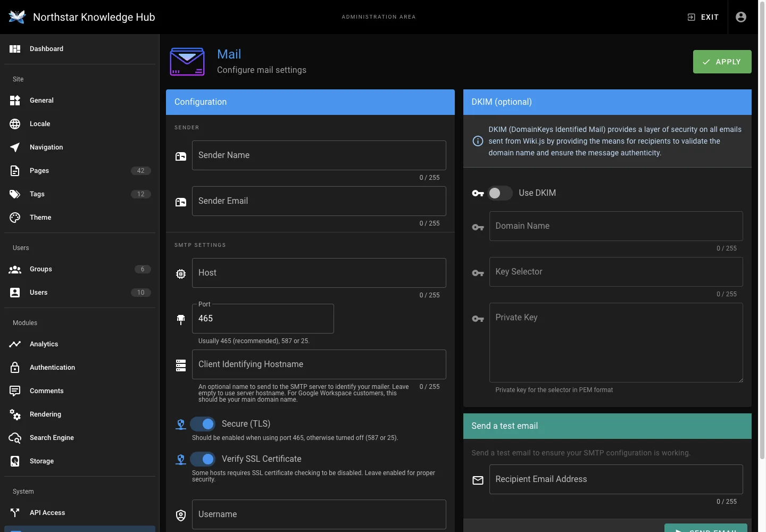Click the Send a test email header
The height and width of the screenshot is (532, 766).
[607, 426]
